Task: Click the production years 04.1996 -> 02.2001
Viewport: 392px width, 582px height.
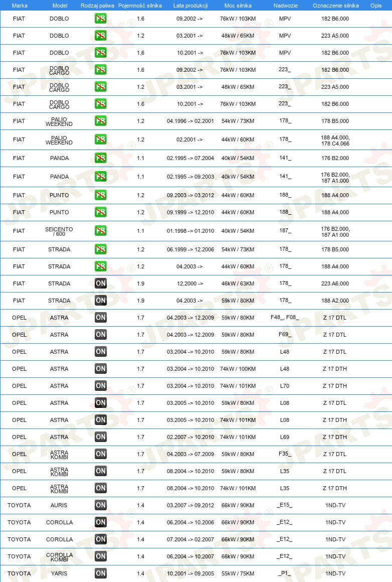Action: click(x=190, y=121)
